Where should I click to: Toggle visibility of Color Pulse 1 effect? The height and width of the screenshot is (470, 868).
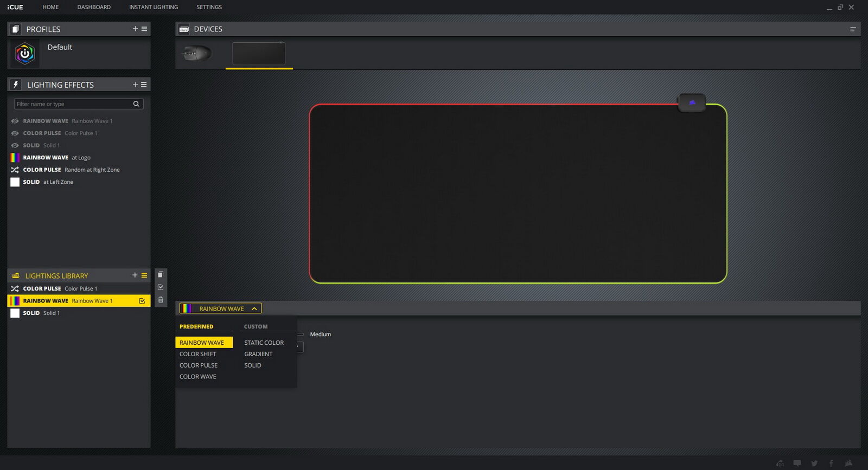tap(15, 133)
